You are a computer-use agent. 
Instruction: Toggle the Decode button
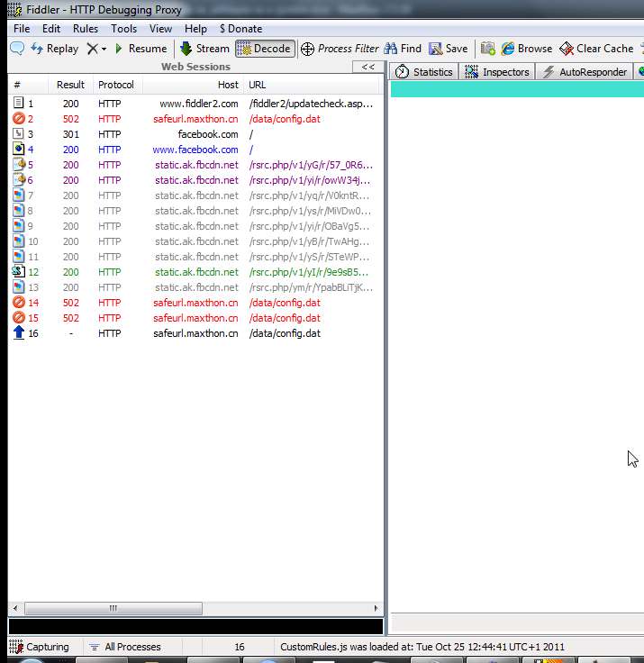pyautogui.click(x=265, y=49)
